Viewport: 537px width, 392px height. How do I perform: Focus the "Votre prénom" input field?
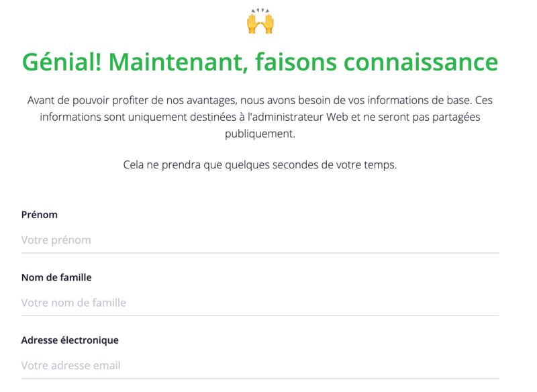pyautogui.click(x=260, y=240)
